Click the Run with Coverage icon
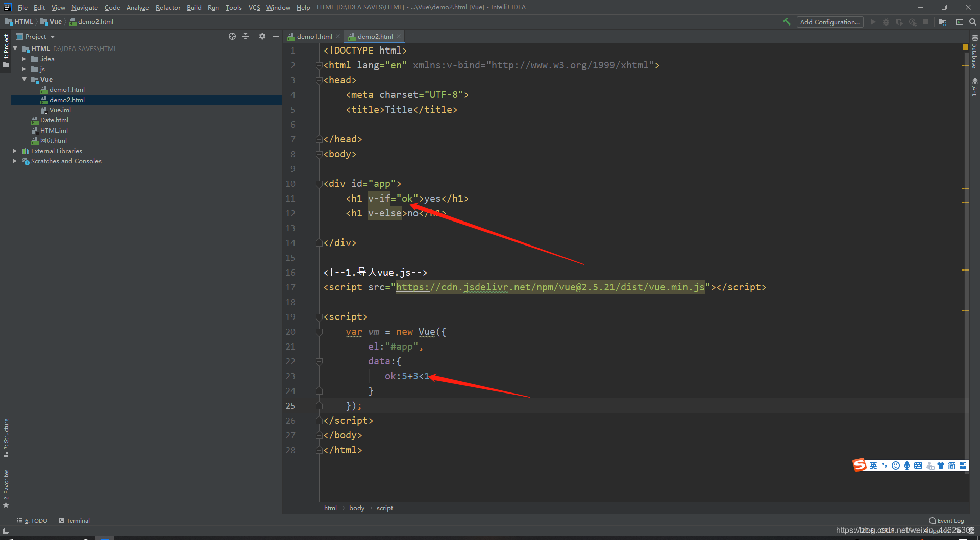This screenshot has width=980, height=540. point(899,22)
